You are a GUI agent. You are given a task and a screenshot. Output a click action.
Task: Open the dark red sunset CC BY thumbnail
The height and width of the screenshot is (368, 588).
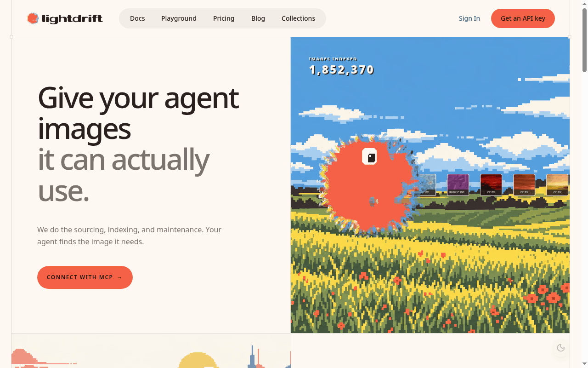491,185
